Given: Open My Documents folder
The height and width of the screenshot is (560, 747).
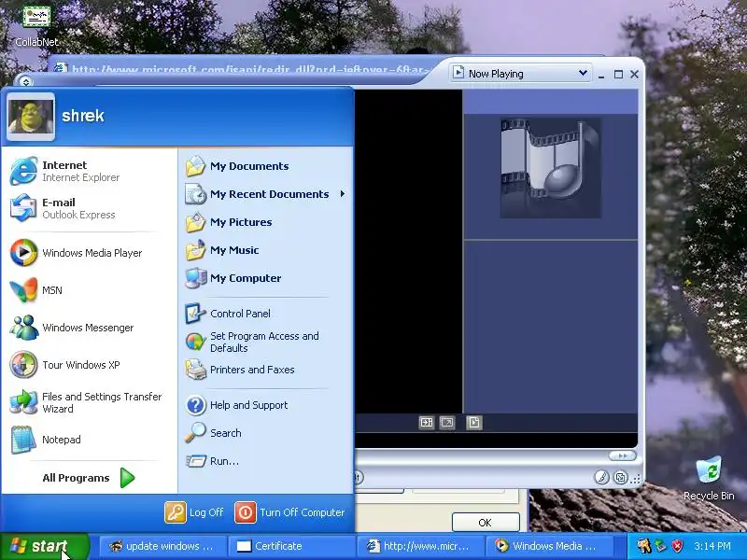Looking at the screenshot, I should click(x=265, y=166).
